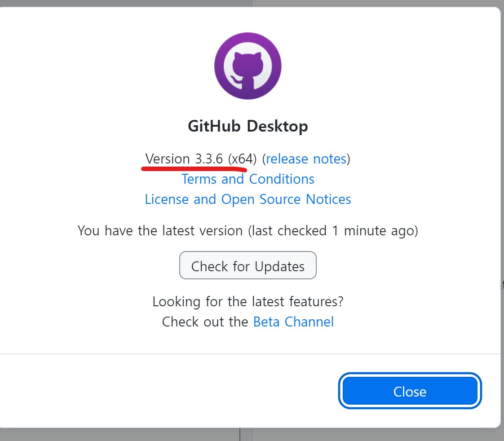View Terms and Conditions

(x=248, y=179)
